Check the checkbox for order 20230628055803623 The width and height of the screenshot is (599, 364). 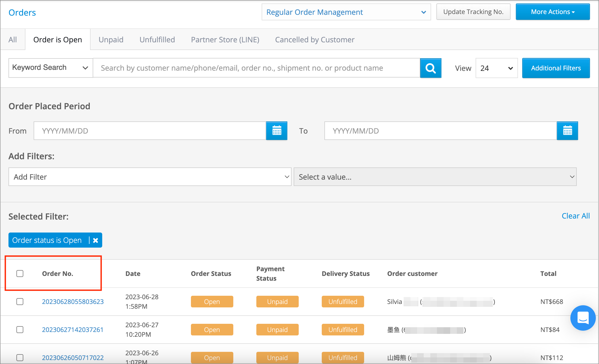(x=20, y=302)
